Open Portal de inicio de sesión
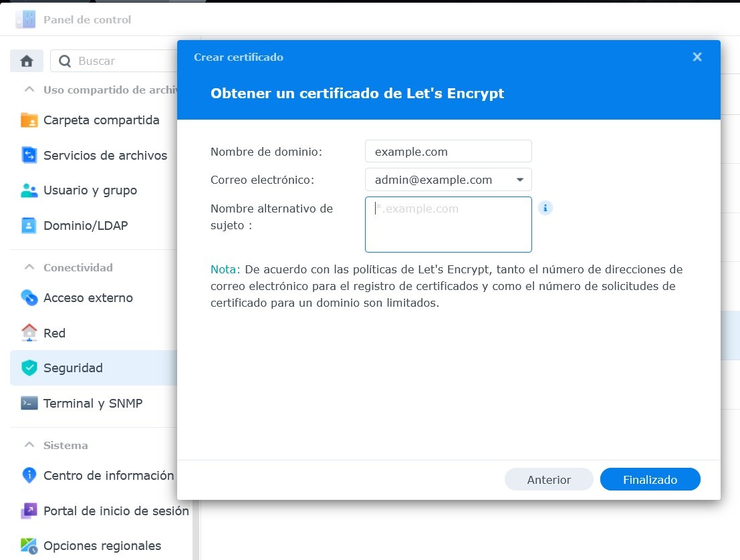Viewport: 740px width, 560px height. pos(29,511)
